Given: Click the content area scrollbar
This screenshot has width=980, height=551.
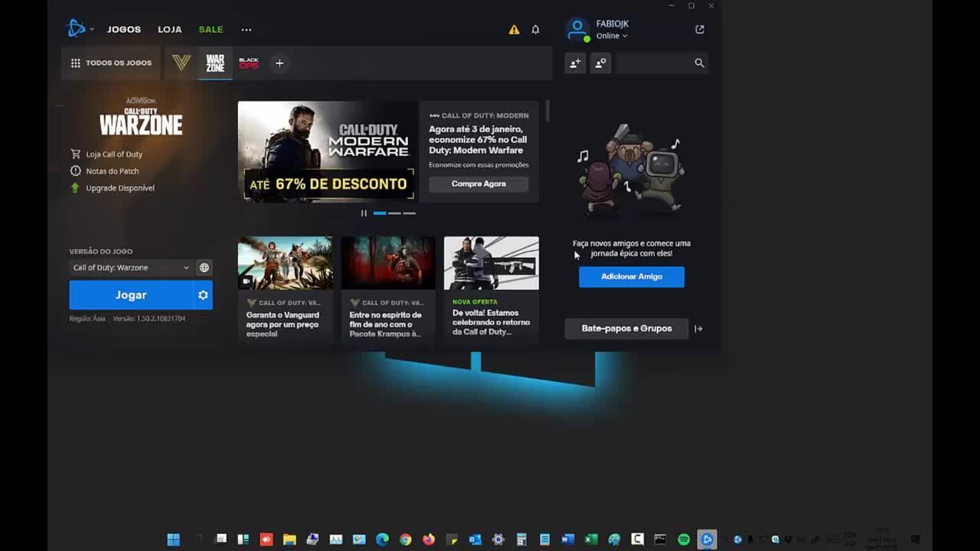Looking at the screenshot, I should coord(547,112).
